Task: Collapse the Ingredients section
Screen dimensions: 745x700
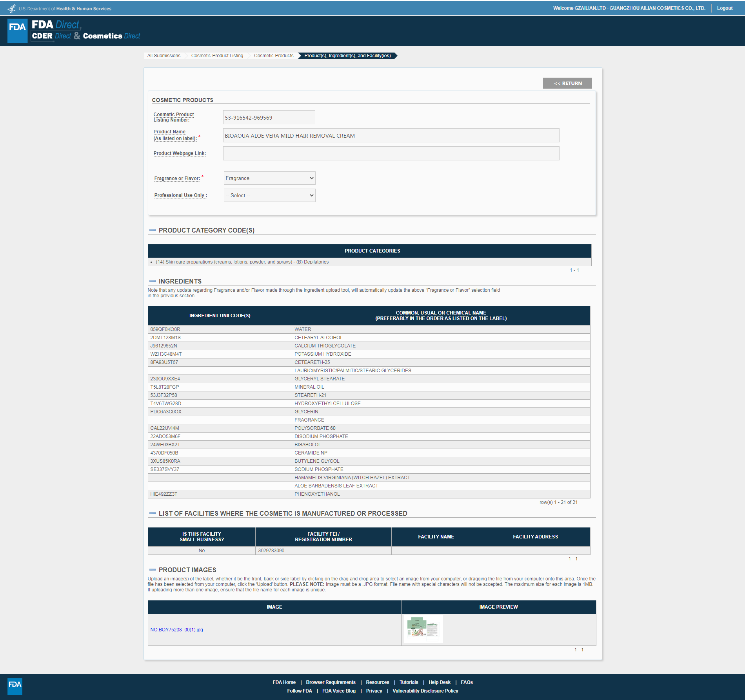Action: (x=153, y=281)
